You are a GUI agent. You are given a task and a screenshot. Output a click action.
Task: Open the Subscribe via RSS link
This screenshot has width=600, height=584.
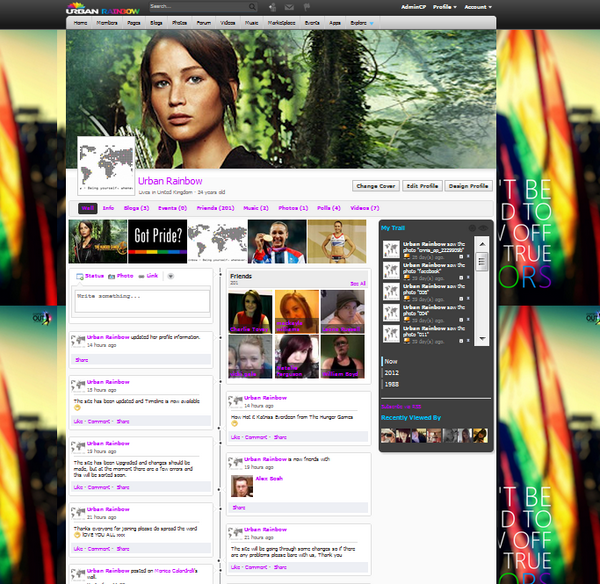401,407
